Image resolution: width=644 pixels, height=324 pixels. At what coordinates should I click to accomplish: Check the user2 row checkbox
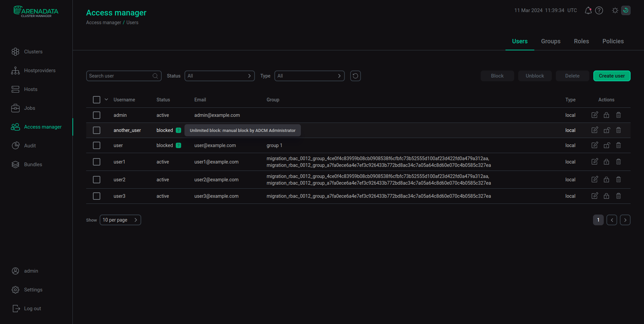97,180
